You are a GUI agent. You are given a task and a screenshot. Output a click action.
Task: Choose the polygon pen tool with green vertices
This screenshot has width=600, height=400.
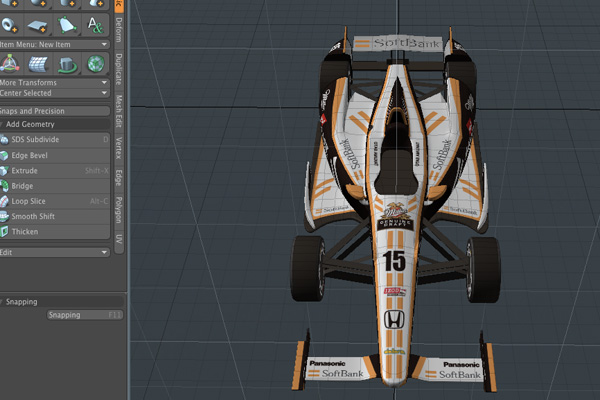pos(67,25)
